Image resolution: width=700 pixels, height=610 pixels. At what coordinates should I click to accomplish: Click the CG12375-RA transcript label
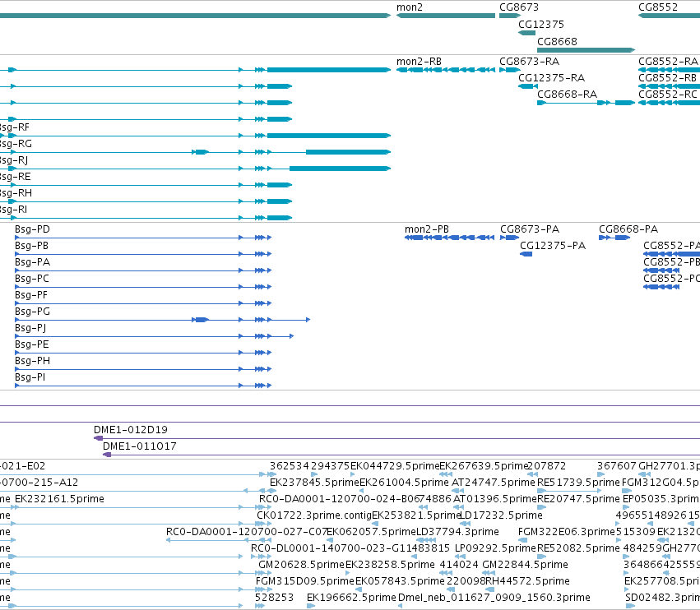click(x=551, y=77)
